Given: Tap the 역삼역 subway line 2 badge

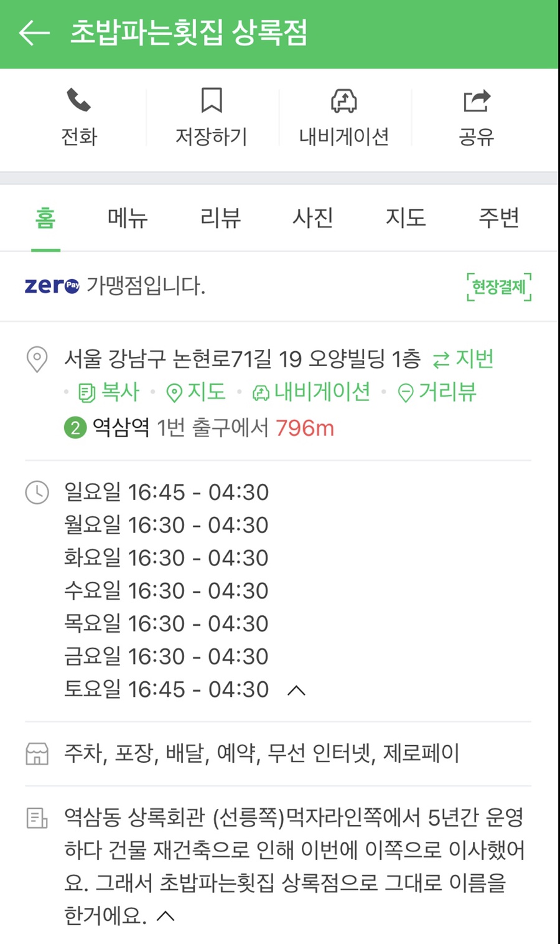Looking at the screenshot, I should pyautogui.click(x=75, y=428).
